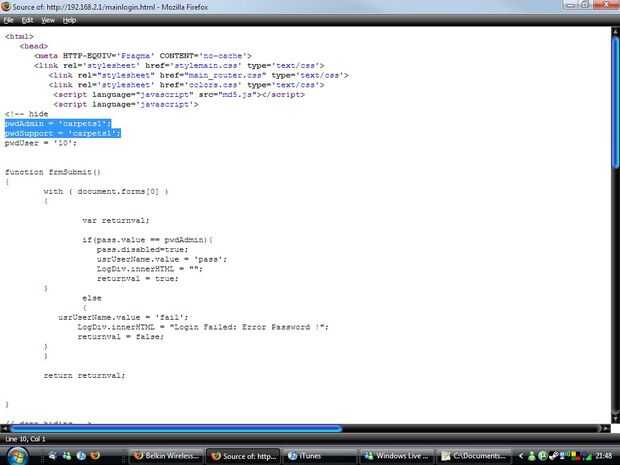Click the pass.disabled=true line

pyautogui.click(x=142, y=250)
